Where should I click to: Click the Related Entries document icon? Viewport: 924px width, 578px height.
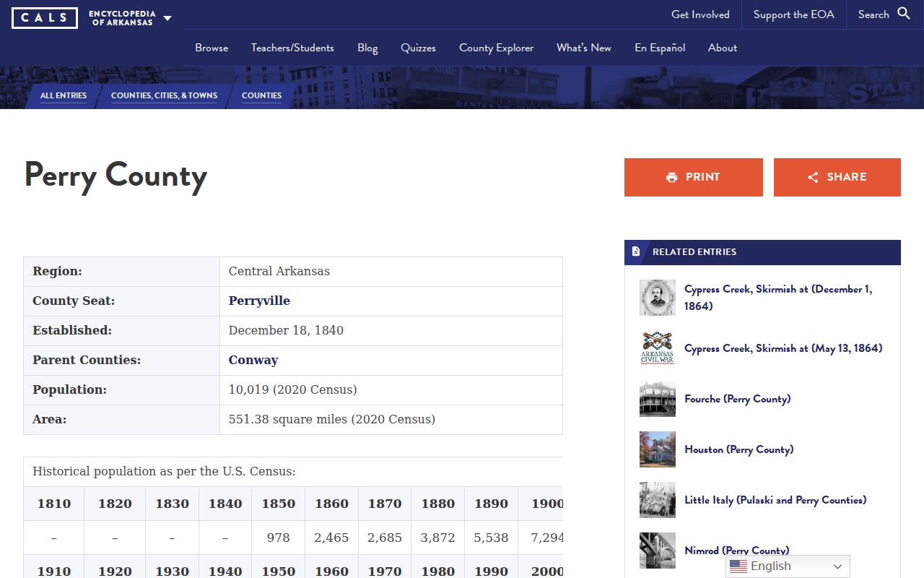coord(636,251)
